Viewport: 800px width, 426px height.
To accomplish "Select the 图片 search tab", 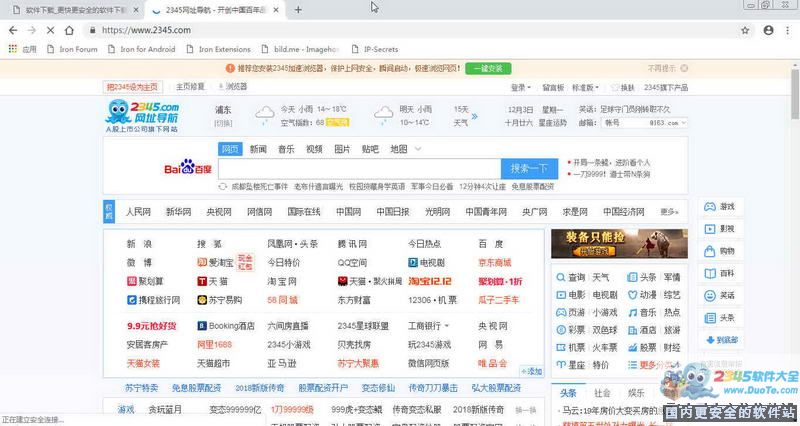I will tap(342, 149).
